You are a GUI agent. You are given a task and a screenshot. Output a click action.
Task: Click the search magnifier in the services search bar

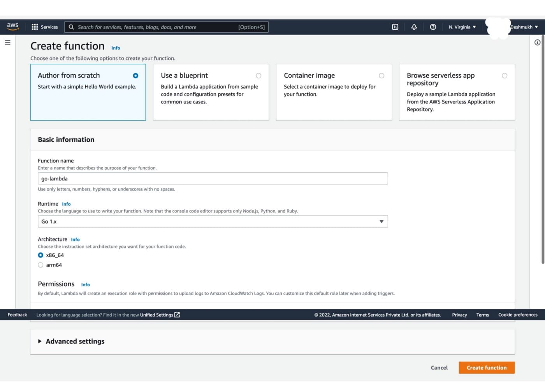click(x=71, y=27)
